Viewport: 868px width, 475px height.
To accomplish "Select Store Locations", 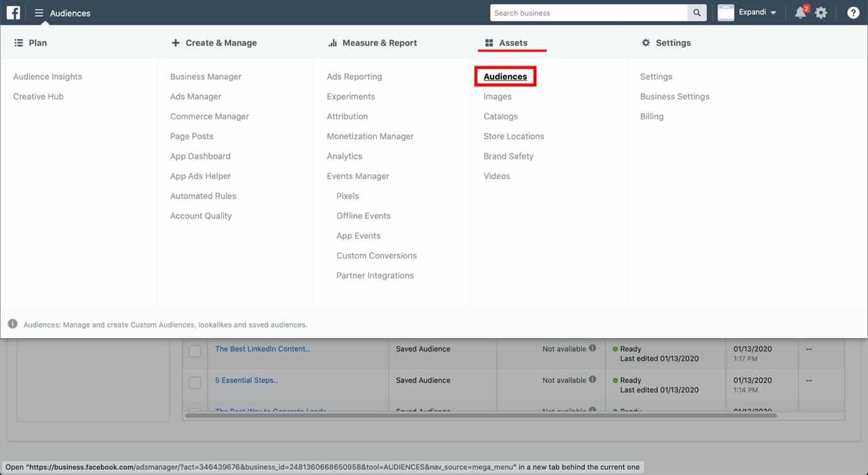I will (x=514, y=136).
